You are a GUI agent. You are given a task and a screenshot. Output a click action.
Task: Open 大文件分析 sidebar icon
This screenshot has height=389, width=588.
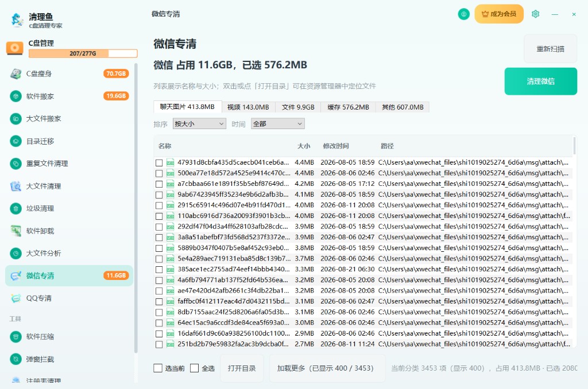(16, 254)
